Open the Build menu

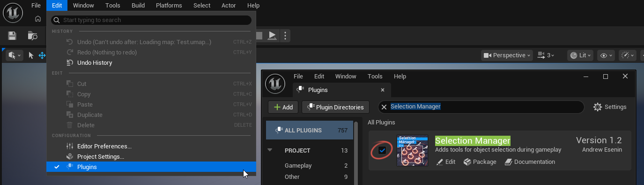click(138, 6)
